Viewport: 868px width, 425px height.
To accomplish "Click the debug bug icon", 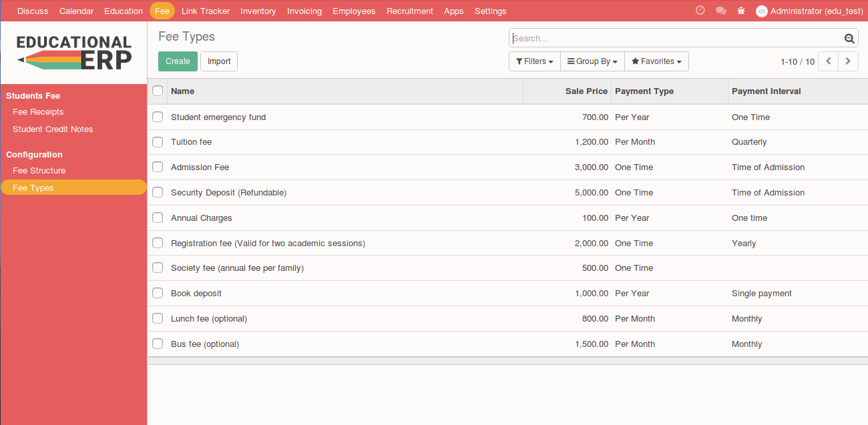I will point(741,11).
